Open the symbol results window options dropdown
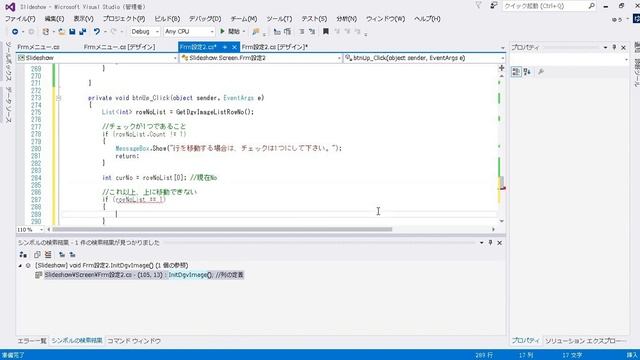Viewport: 640px width, 360px height. (482, 242)
